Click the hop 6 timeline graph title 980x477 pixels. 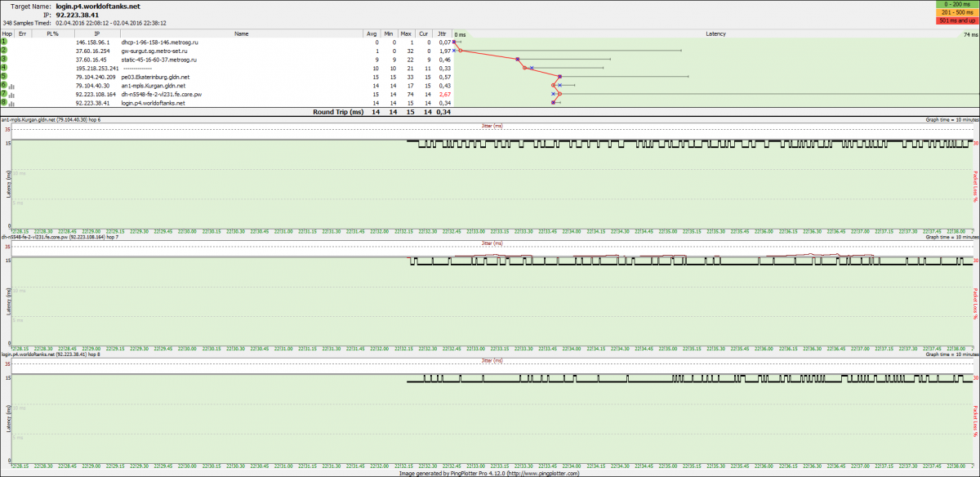point(51,120)
